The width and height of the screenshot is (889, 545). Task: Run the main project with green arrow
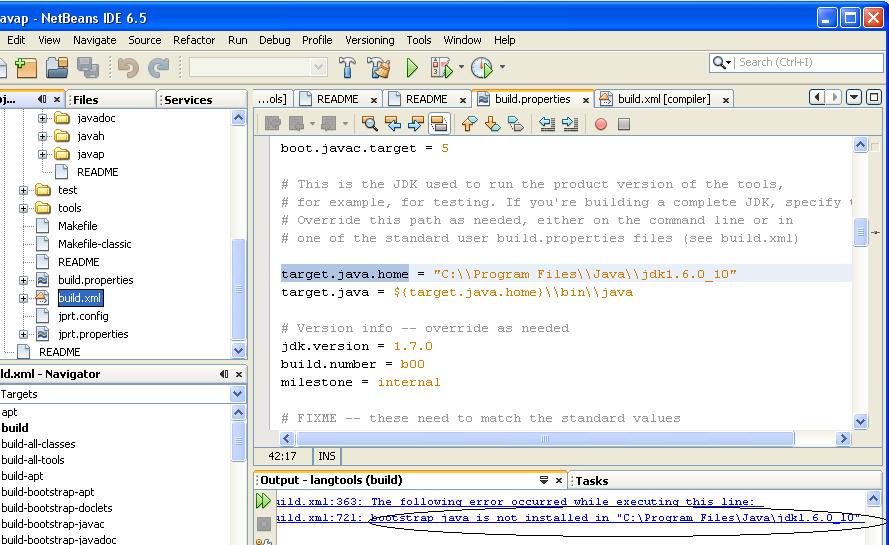[412, 68]
